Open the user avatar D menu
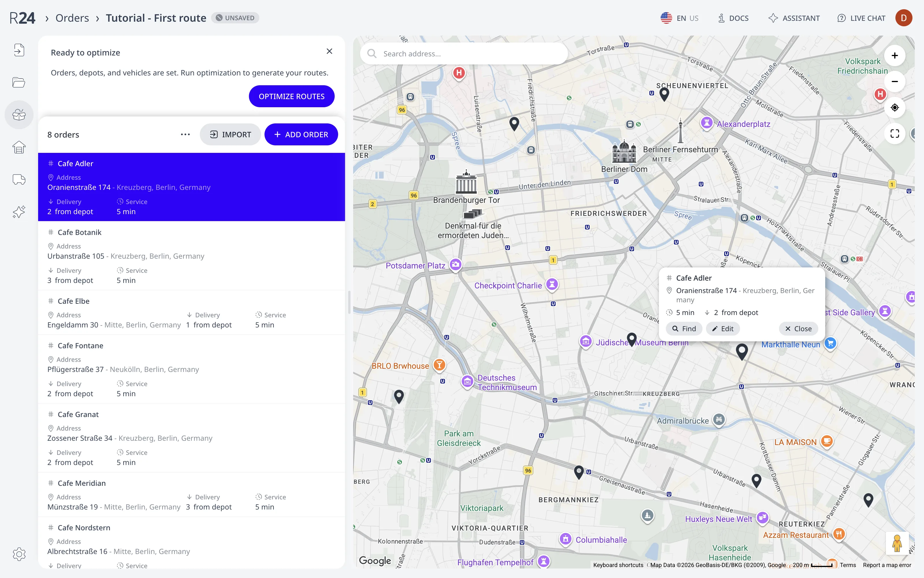The height and width of the screenshot is (578, 924). 903,18
